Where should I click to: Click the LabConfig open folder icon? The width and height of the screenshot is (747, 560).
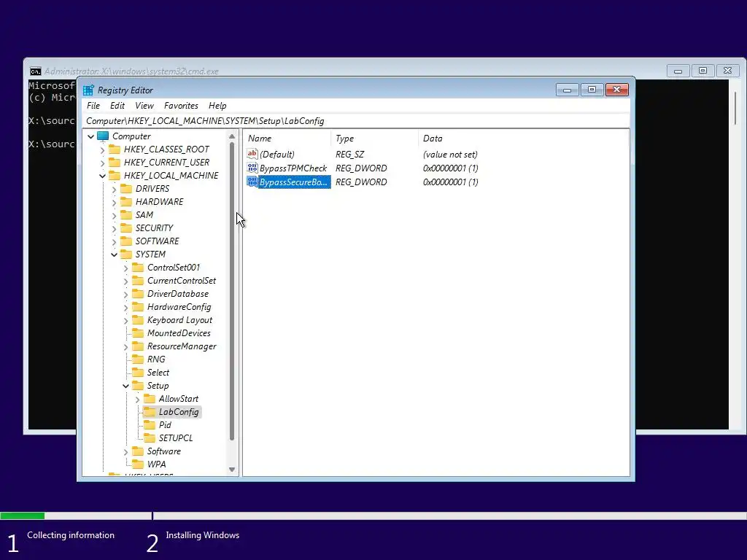click(150, 412)
